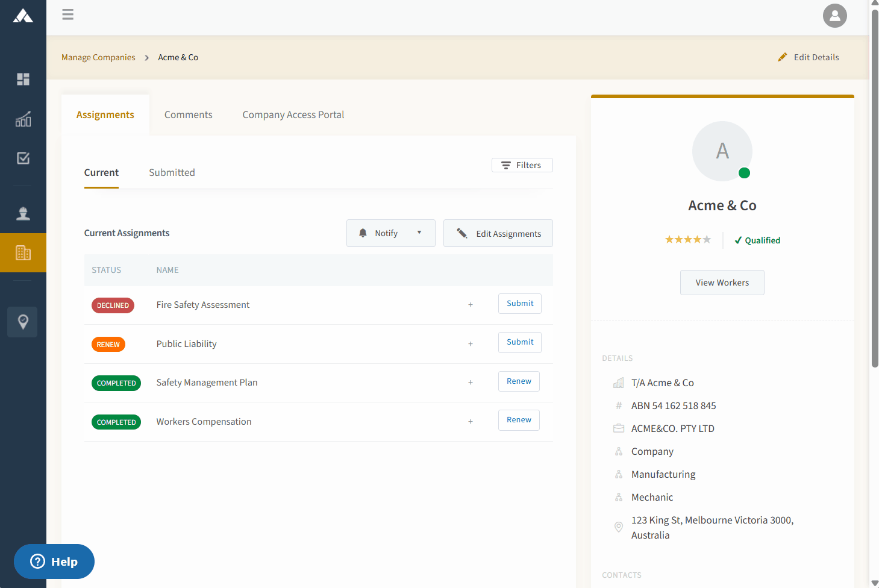Expand the Notify dropdown
This screenshot has height=588, width=879.
391,233
